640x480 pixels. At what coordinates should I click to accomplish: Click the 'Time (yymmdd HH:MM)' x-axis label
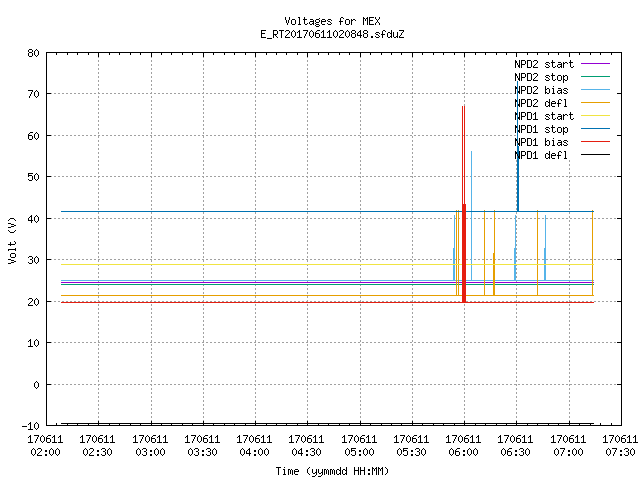(332, 471)
